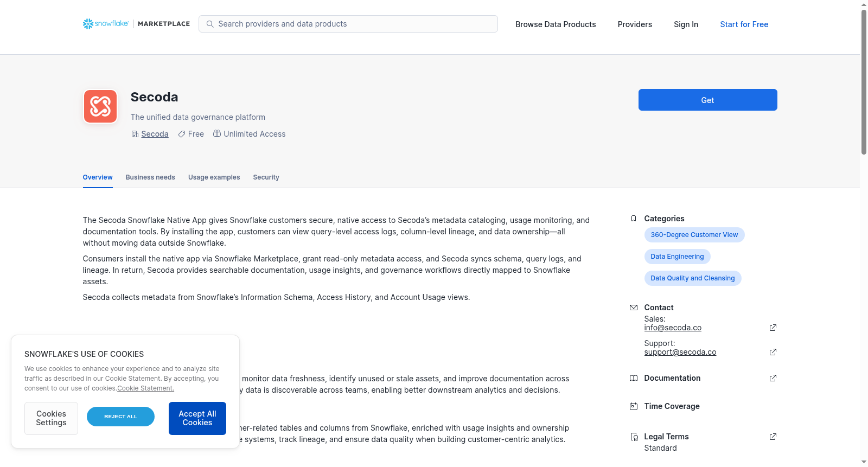Open external link icon for Documentation
The height and width of the screenshot is (467, 868).
click(773, 378)
